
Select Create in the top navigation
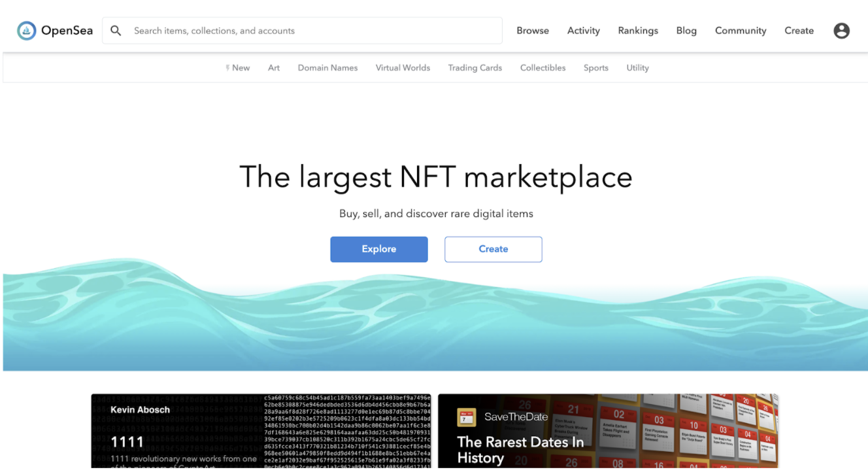(x=799, y=31)
